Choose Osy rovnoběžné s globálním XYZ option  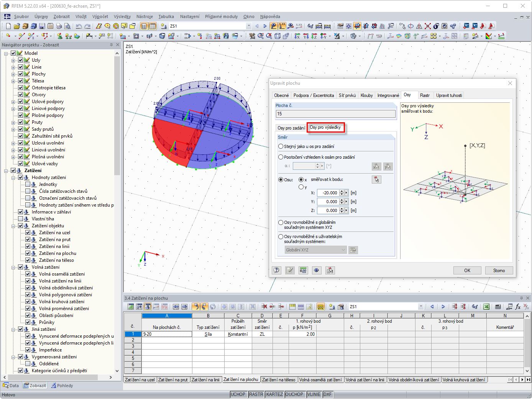[x=281, y=222]
